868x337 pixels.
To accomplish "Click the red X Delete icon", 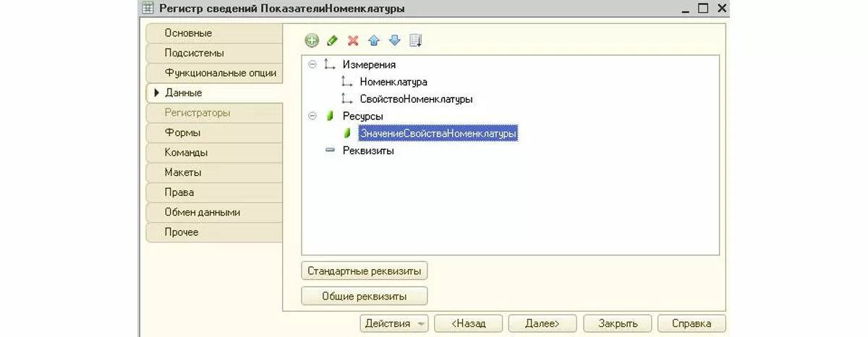I will pos(353,40).
